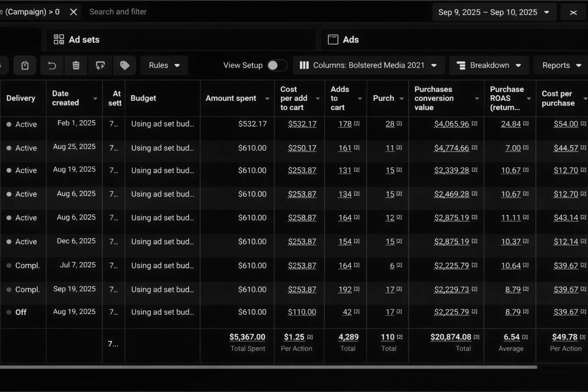Click the collapse icon beside date range
Viewport: 588px width, 392px height.
click(573, 12)
